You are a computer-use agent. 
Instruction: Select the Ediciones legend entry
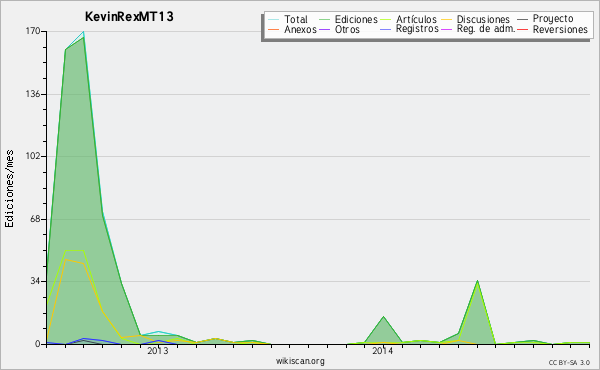(356, 19)
